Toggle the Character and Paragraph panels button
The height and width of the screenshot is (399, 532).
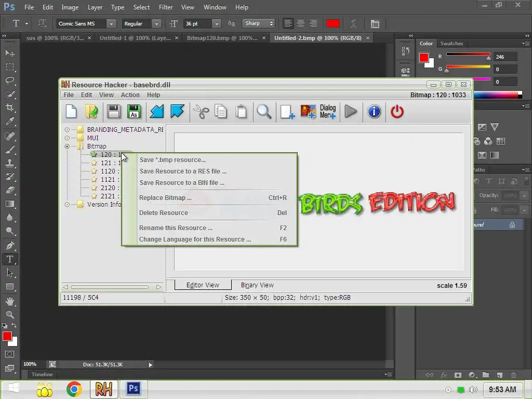point(375,23)
